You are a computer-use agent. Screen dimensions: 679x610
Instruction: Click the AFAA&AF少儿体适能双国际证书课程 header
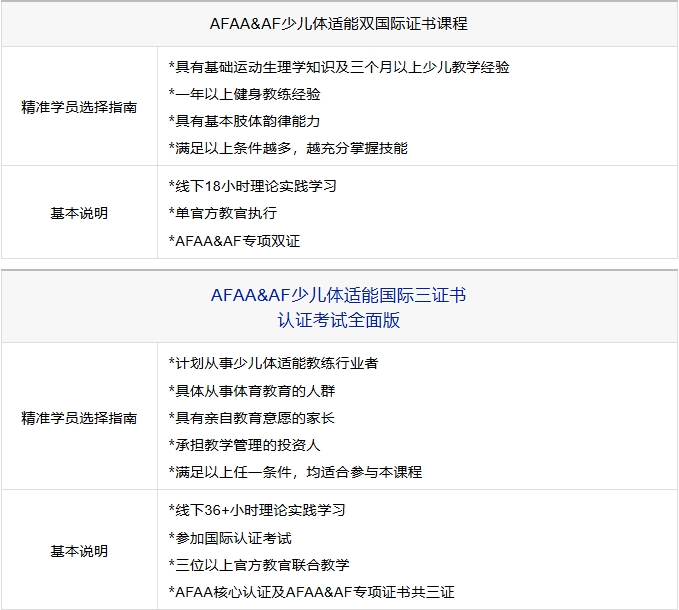(x=339, y=23)
